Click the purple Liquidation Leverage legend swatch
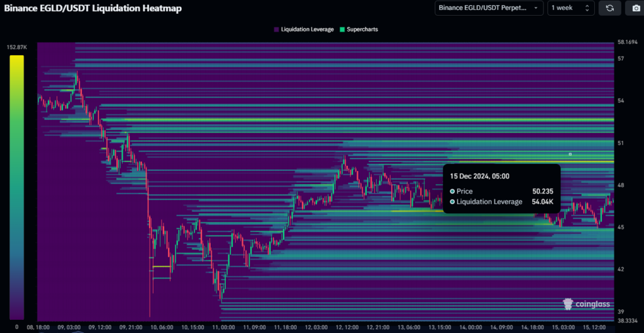This screenshot has height=333, width=644. pyautogui.click(x=277, y=30)
